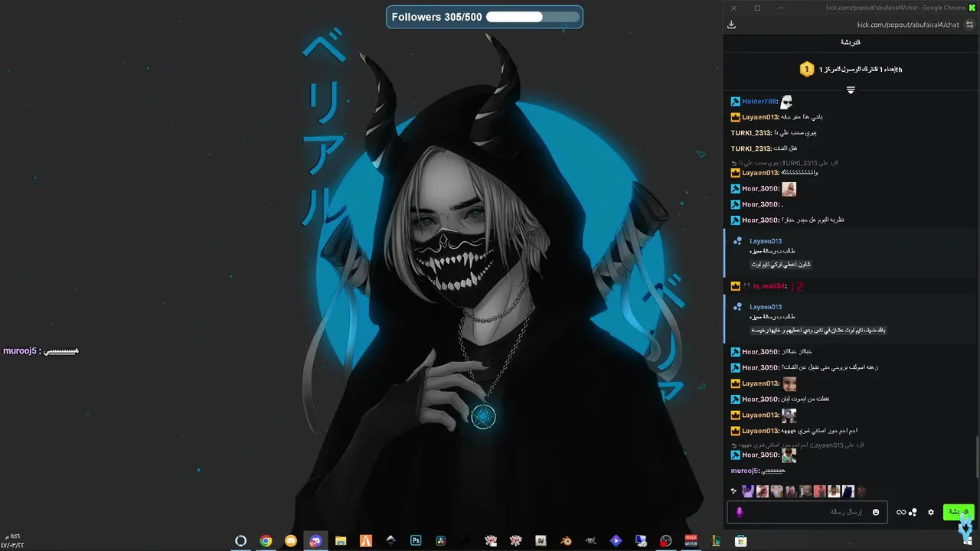Click the chat scrollbar thumb
The image size is (980, 551).
tap(976, 455)
